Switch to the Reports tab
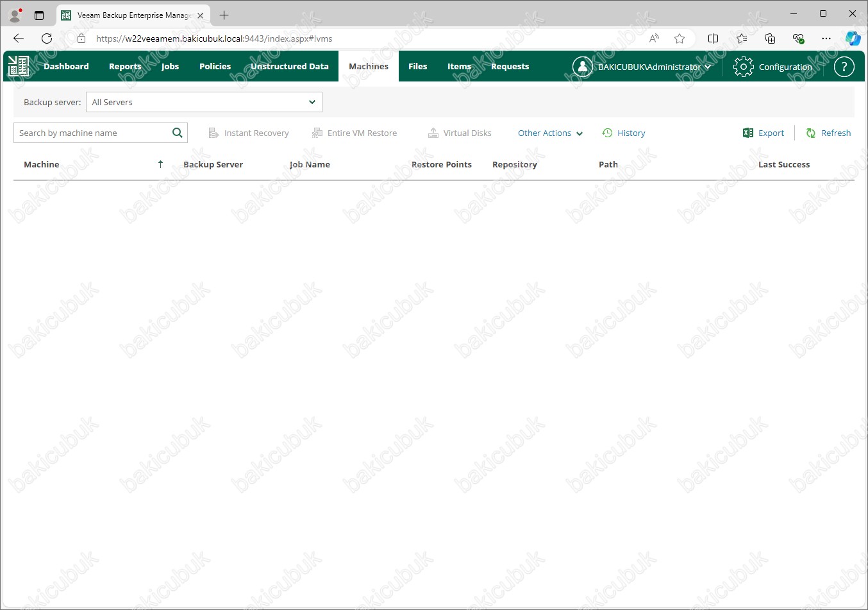 pyautogui.click(x=125, y=66)
